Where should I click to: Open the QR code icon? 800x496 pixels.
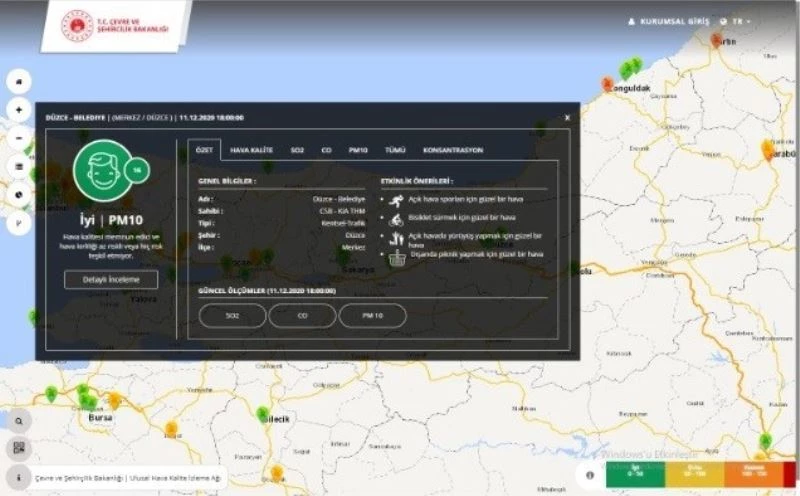[19, 448]
